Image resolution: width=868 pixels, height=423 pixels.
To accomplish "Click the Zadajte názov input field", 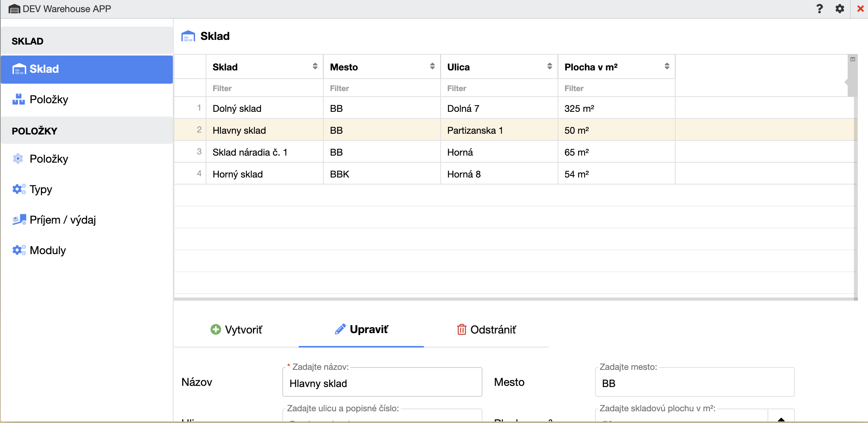I will pos(382,383).
